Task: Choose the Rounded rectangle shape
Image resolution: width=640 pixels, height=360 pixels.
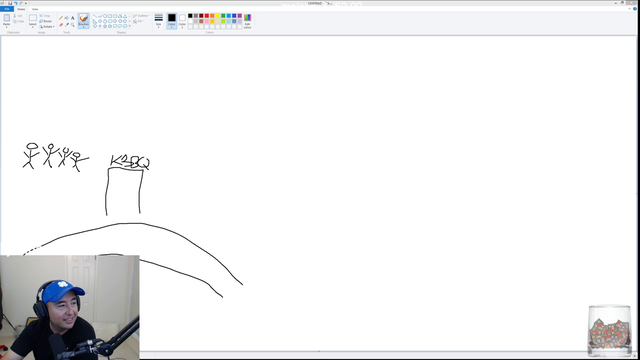Action: click(115, 16)
